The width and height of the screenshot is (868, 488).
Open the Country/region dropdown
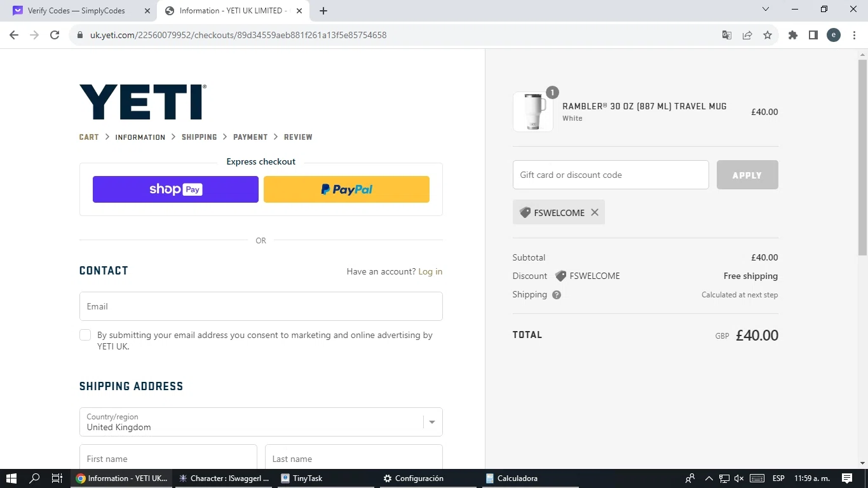pos(261,422)
